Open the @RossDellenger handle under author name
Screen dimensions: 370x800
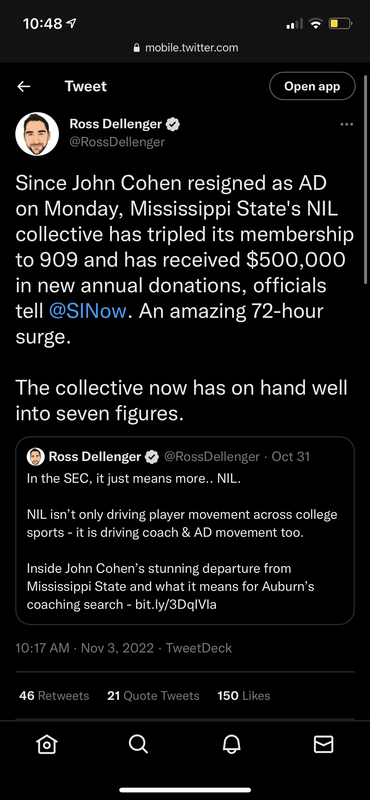[117, 142]
